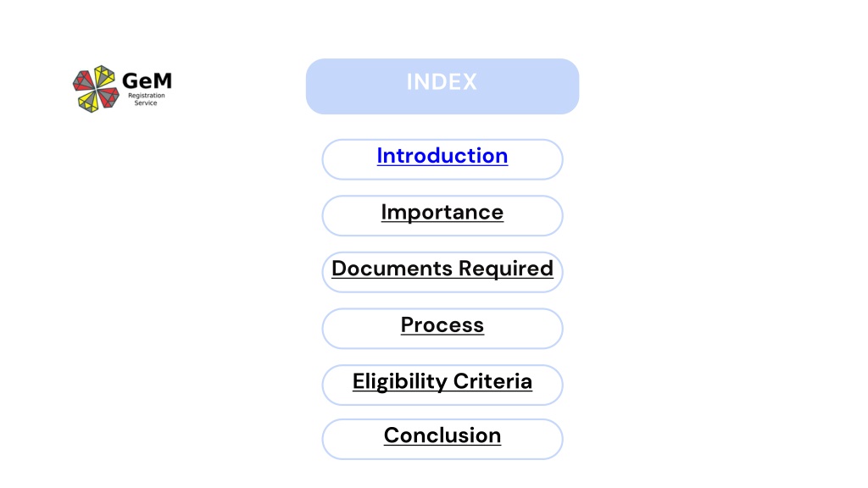Click the word Criteria in fifth pill

492,381
